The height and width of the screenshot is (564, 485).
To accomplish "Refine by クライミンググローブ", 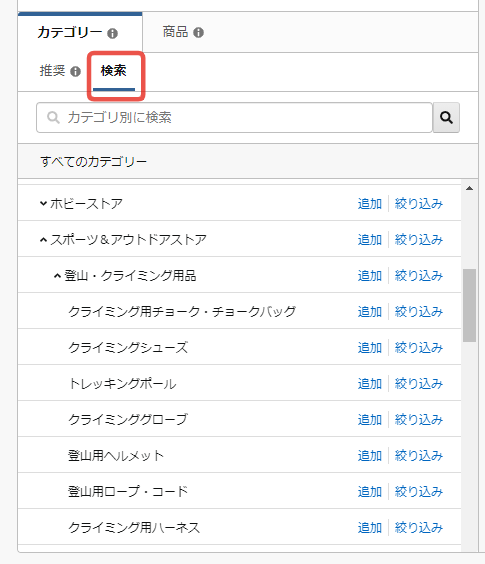I will coord(419,420).
